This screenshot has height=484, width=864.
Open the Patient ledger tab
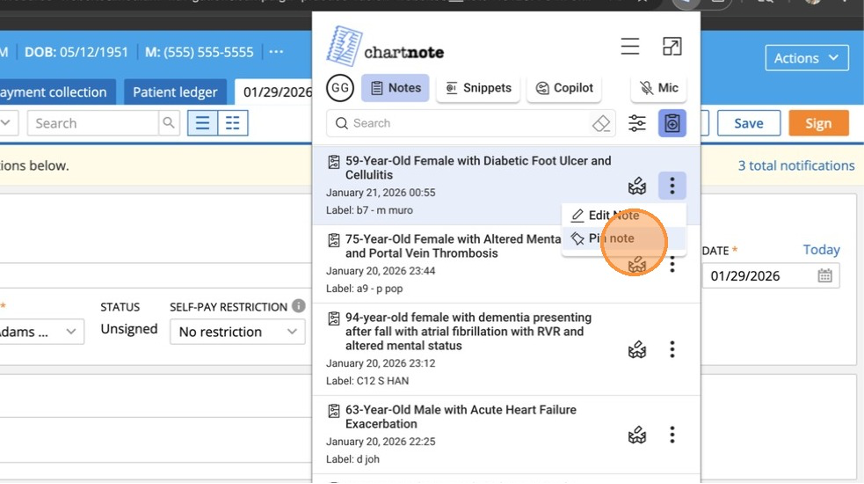pos(175,92)
